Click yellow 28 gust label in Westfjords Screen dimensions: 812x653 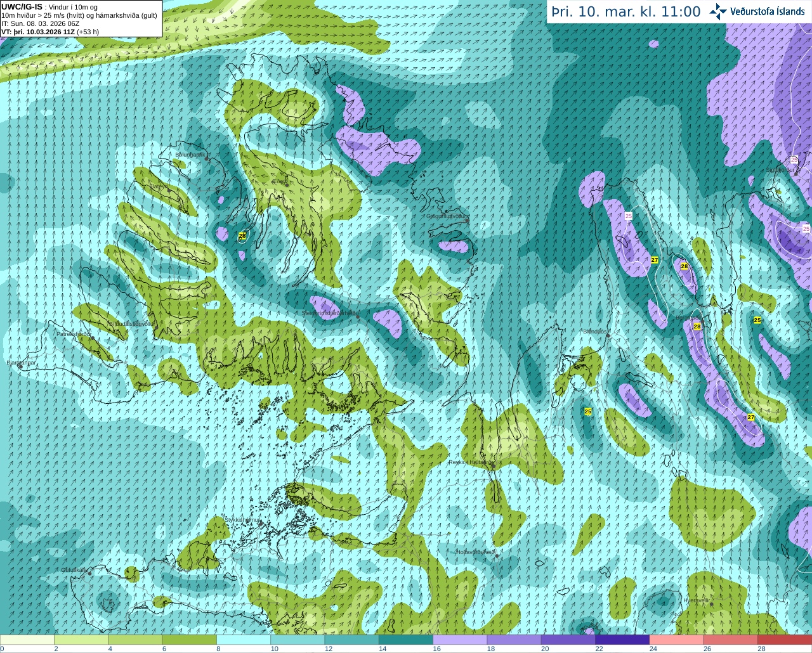242,236
